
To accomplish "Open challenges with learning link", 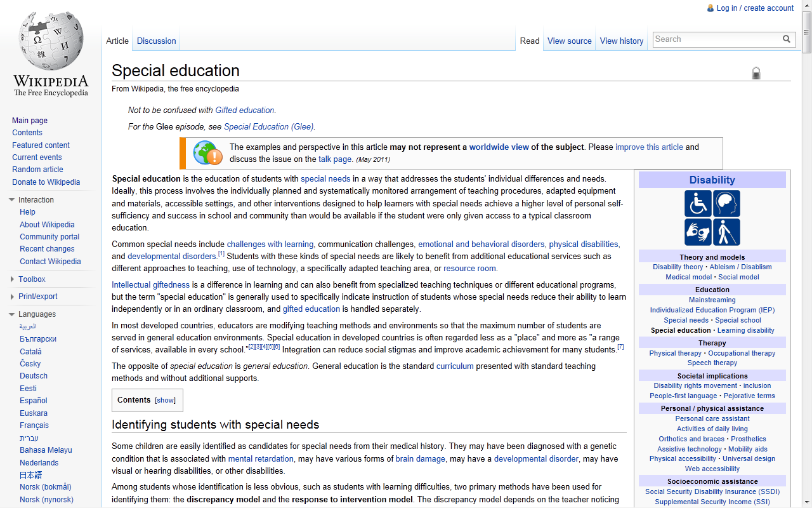I will (x=270, y=244).
